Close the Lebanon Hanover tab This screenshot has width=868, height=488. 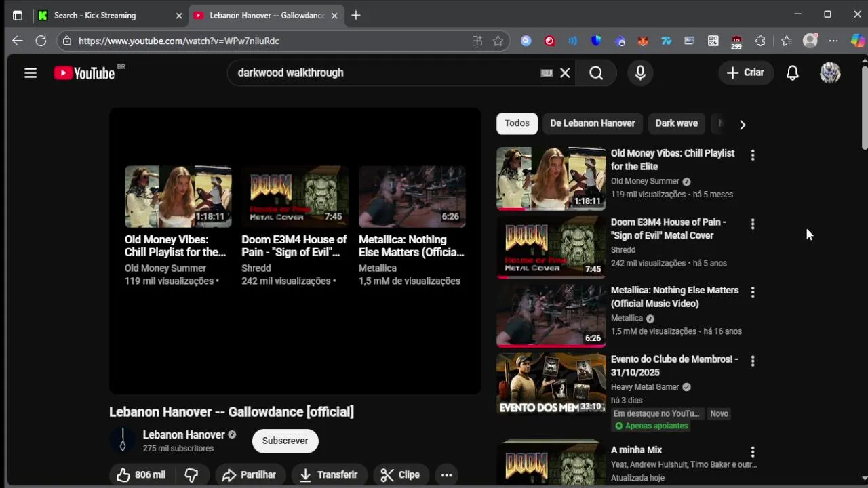tap(334, 15)
